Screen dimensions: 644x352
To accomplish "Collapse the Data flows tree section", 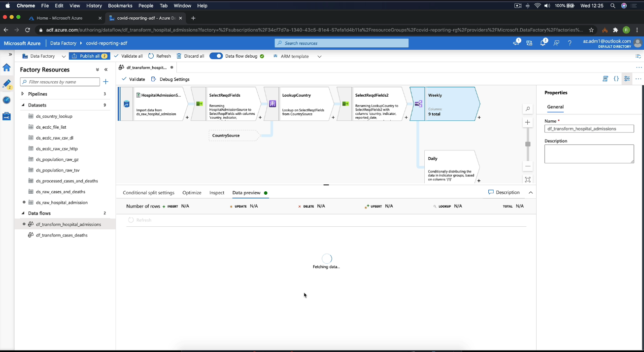I will pos(23,213).
